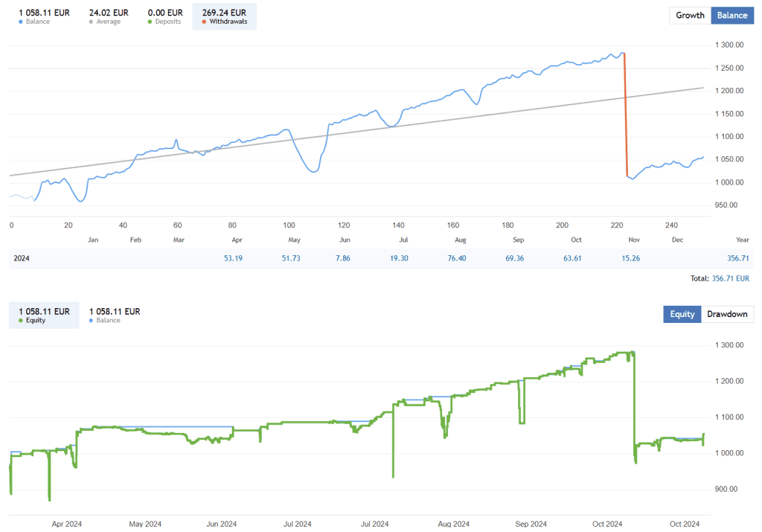762x532 pixels.
Task: Toggle the 1 058.11 EUR Balance legend in top chart
Action: coord(44,16)
